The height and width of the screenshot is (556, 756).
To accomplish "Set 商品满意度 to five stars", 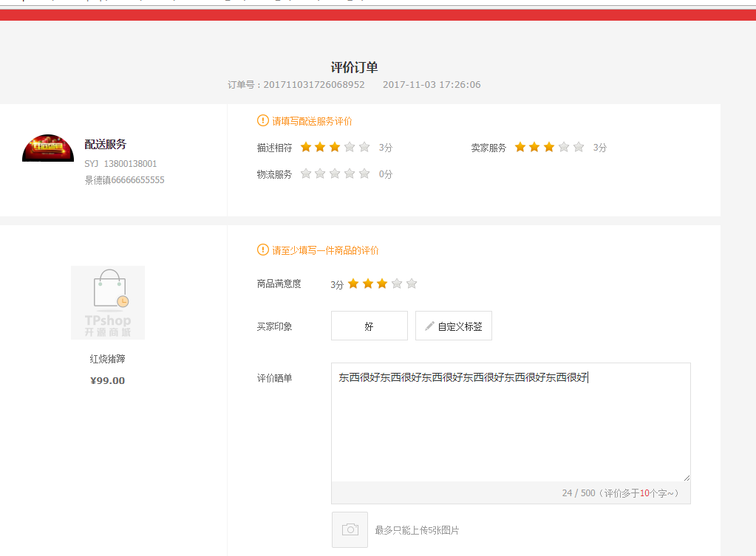I will pyautogui.click(x=412, y=284).
